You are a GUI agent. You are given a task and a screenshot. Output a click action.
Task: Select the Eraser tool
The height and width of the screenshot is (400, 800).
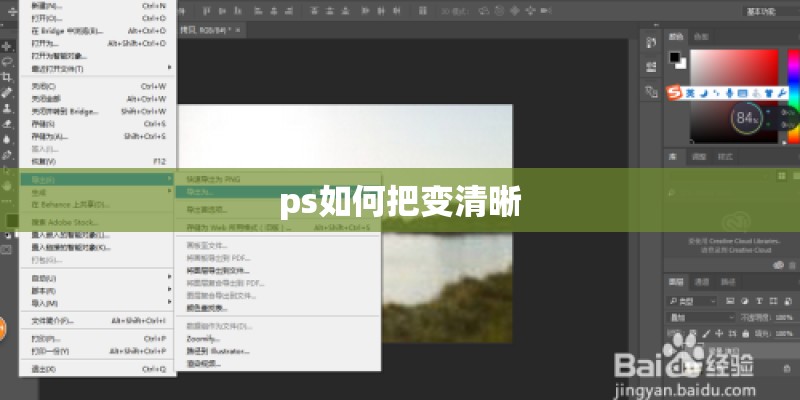tap(7, 123)
